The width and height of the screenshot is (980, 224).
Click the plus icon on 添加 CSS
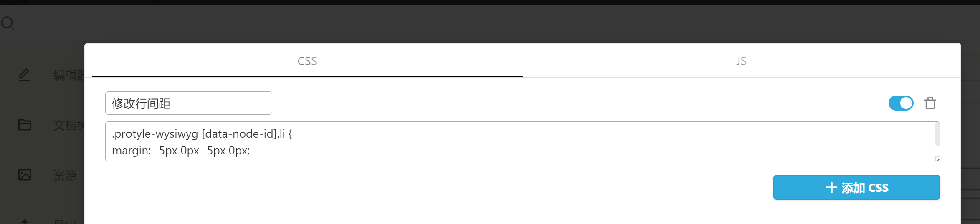[x=831, y=188]
